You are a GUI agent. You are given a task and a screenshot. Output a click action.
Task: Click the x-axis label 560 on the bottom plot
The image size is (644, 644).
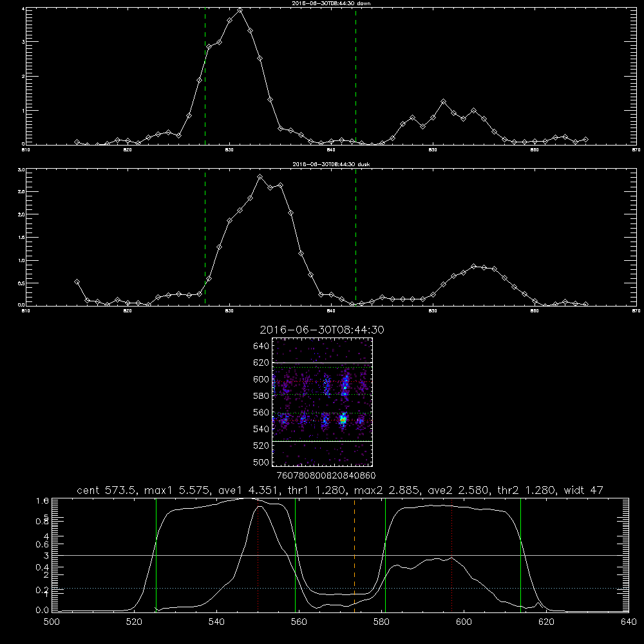(x=299, y=622)
